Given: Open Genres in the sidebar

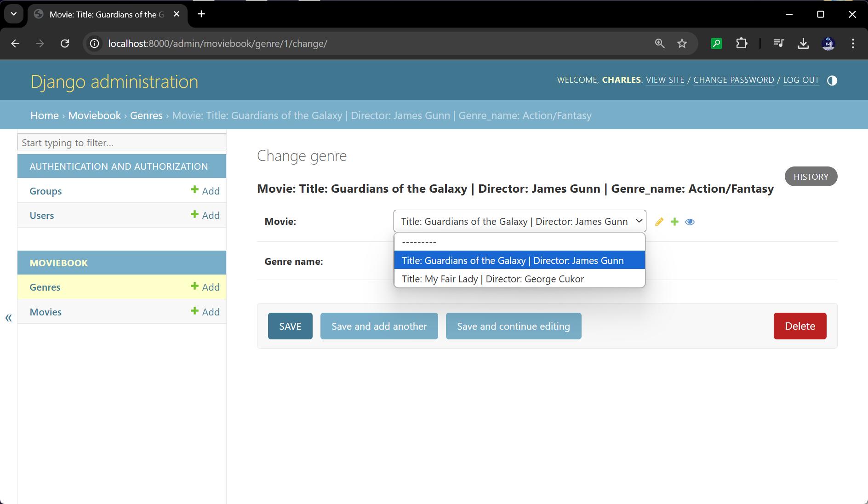Looking at the screenshot, I should pos(45,287).
